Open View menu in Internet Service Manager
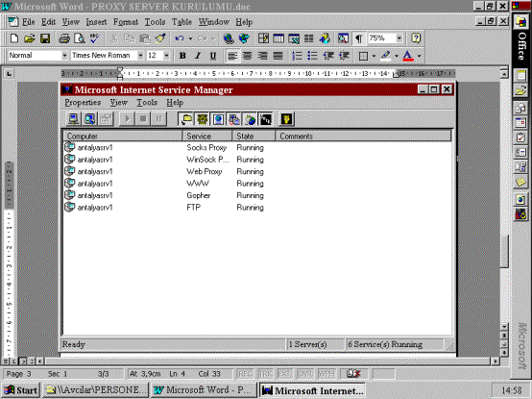The width and height of the screenshot is (532, 399). [x=119, y=103]
